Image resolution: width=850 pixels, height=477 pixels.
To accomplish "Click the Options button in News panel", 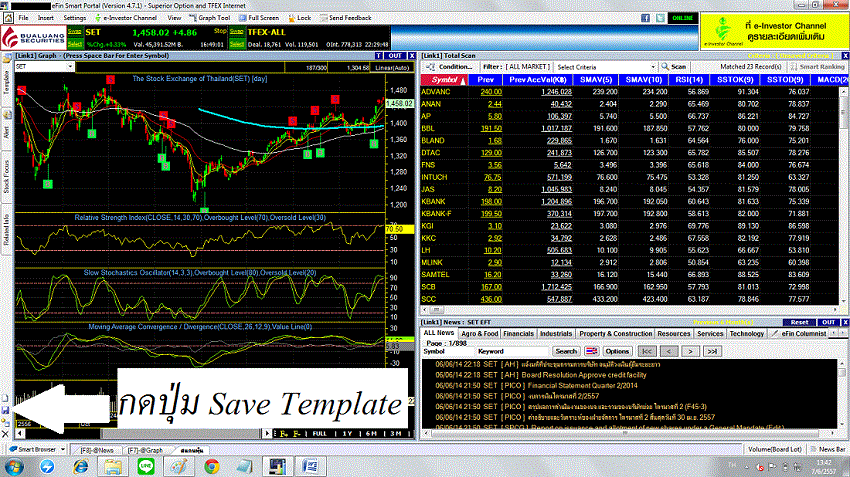I will [x=617, y=351].
